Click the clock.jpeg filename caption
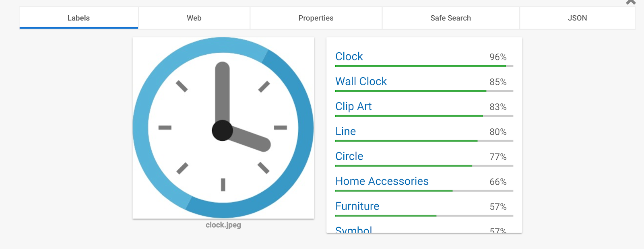 tap(223, 225)
